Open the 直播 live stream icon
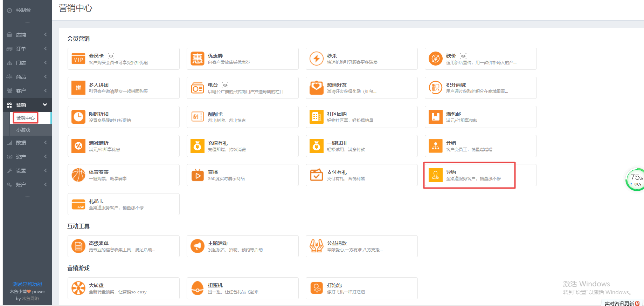Image resolution: width=644 pixels, height=306 pixels. coord(198,175)
